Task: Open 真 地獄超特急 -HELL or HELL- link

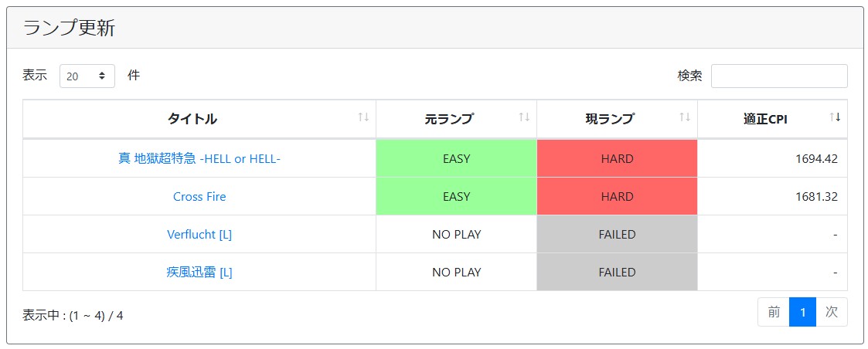Action: click(x=199, y=159)
